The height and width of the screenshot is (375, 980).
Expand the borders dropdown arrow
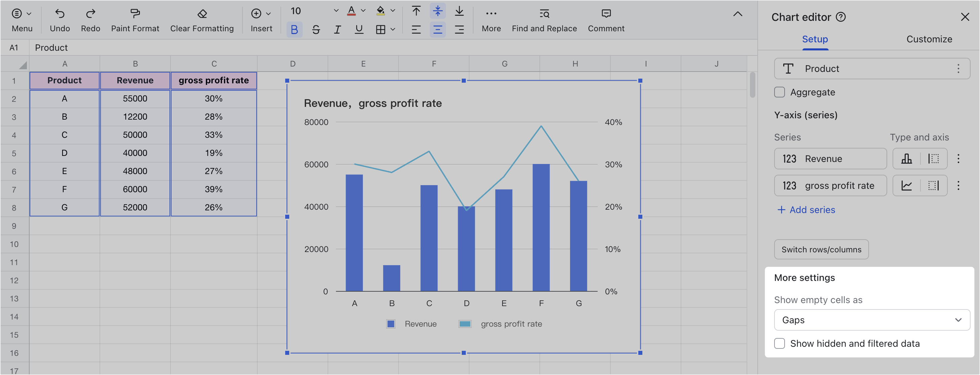point(392,30)
